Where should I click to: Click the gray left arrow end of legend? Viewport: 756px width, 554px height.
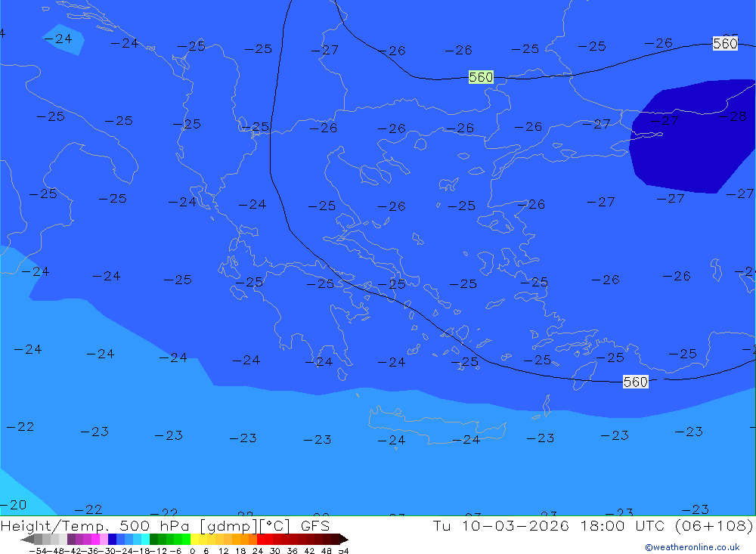(x=27, y=539)
